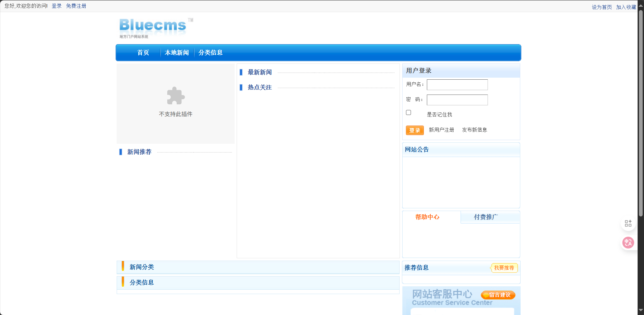
Task: Open the 首页 navigation menu item
Action: (143, 53)
